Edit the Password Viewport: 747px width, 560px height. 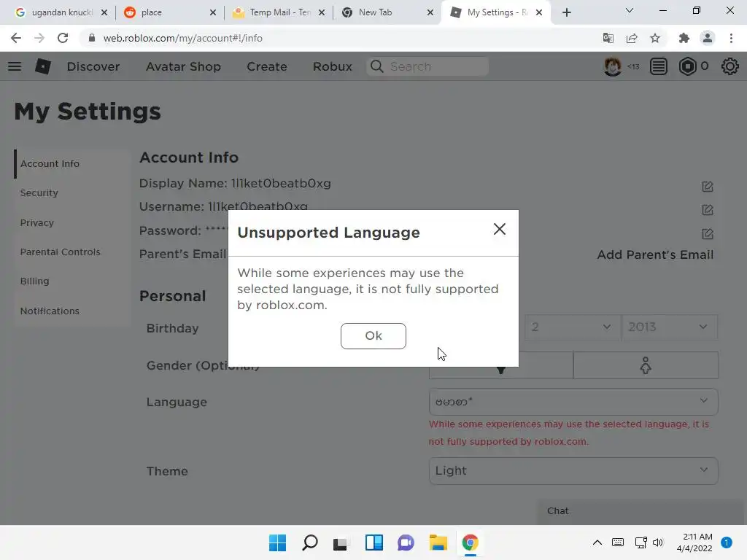pyautogui.click(x=708, y=234)
